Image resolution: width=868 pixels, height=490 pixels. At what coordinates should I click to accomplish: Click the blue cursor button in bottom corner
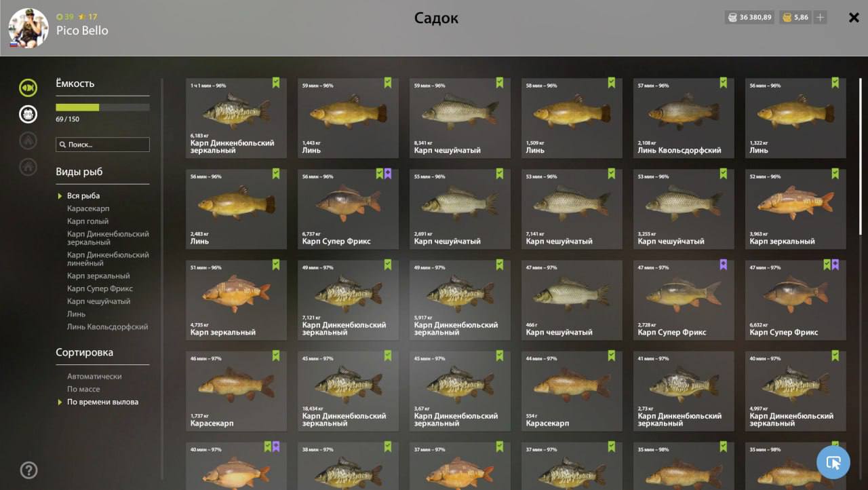point(833,462)
